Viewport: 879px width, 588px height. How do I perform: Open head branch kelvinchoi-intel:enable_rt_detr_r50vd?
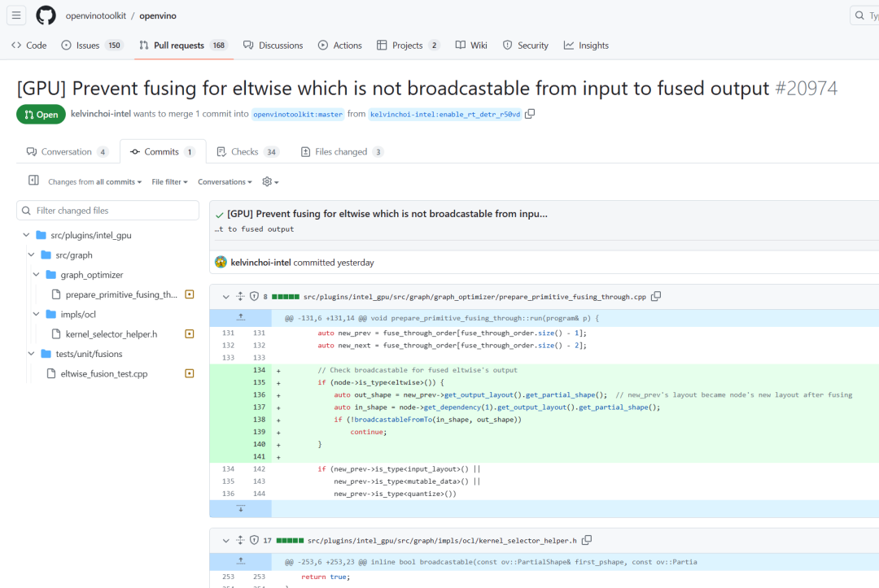pyautogui.click(x=445, y=114)
